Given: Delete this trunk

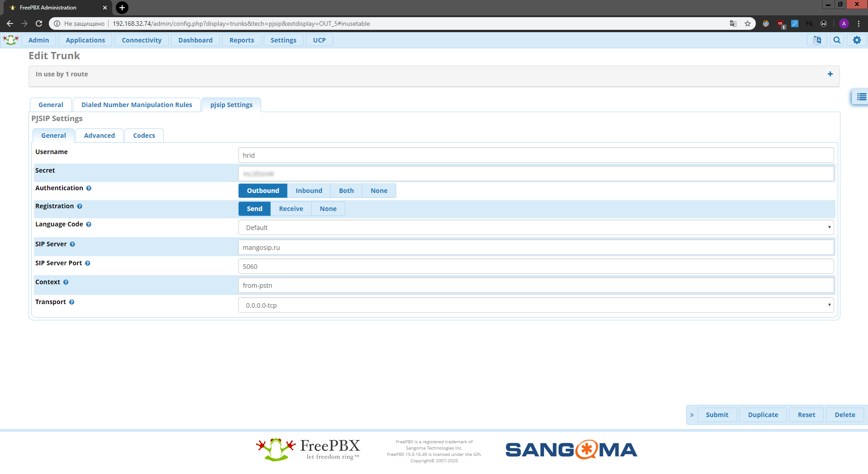Looking at the screenshot, I should pos(845,415).
